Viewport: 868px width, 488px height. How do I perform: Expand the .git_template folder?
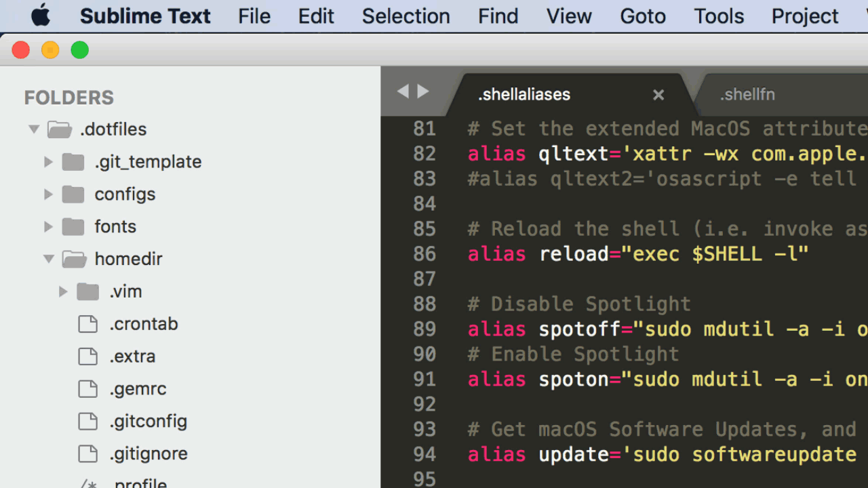48,161
